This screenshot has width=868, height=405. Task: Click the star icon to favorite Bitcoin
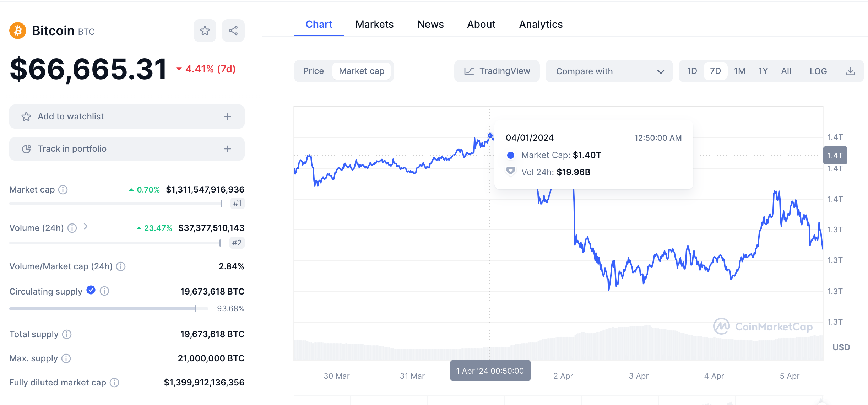click(205, 31)
